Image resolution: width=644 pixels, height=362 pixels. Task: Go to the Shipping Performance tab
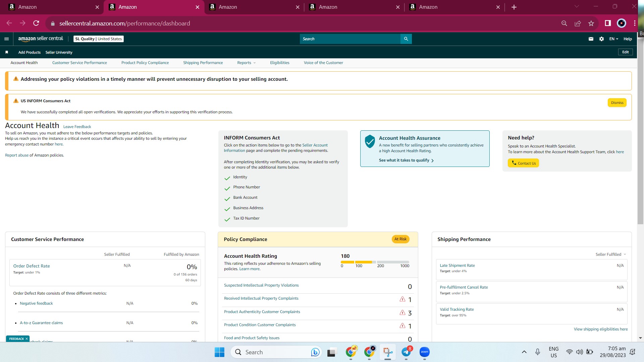203,63
